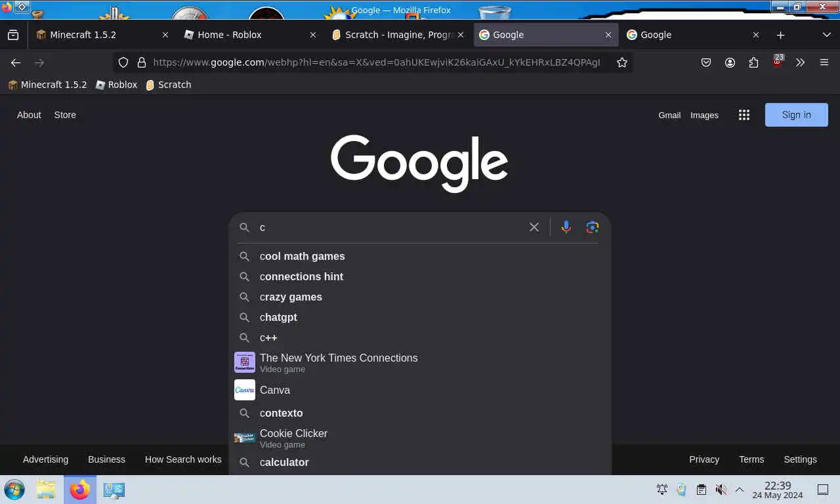
Task: Open the desktop settings taskbar icon
Action: pyautogui.click(x=114, y=490)
